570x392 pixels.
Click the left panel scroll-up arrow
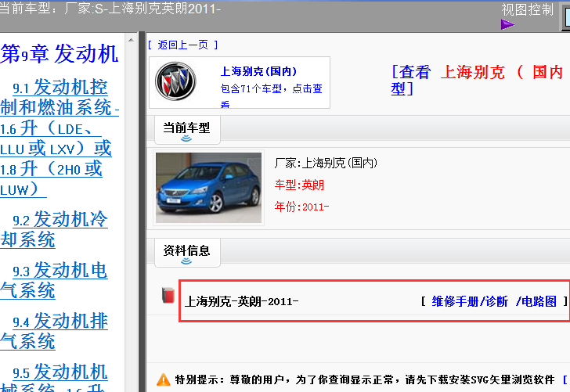pyautogui.click(x=131, y=40)
